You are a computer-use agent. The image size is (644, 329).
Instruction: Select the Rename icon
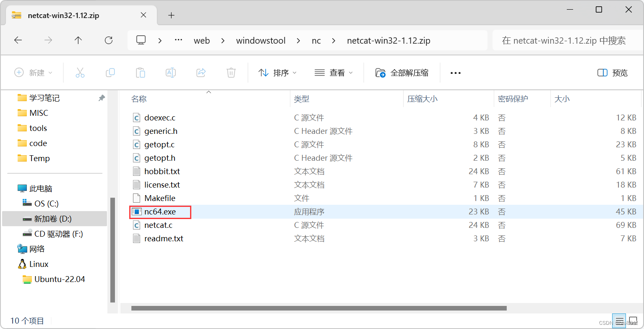pos(171,72)
